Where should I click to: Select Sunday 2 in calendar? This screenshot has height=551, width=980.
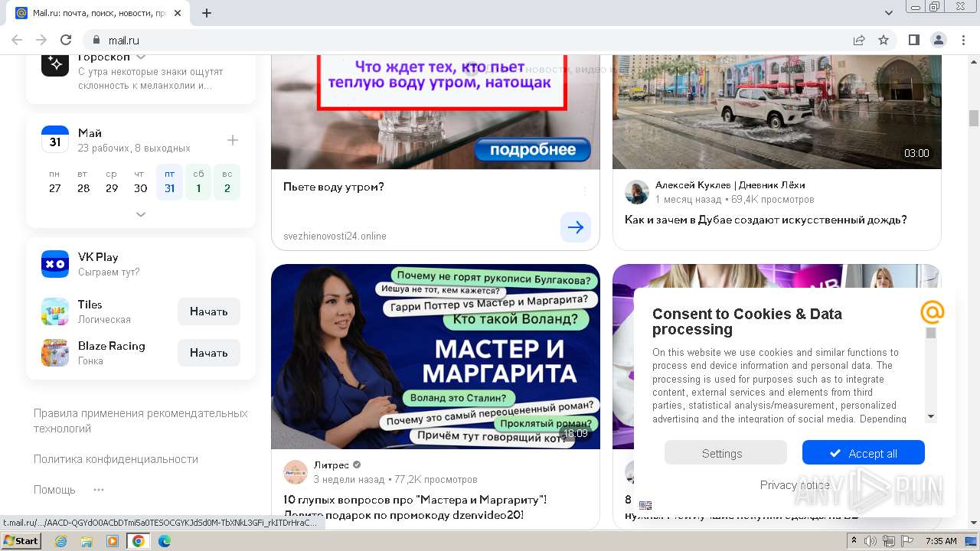[x=227, y=182]
